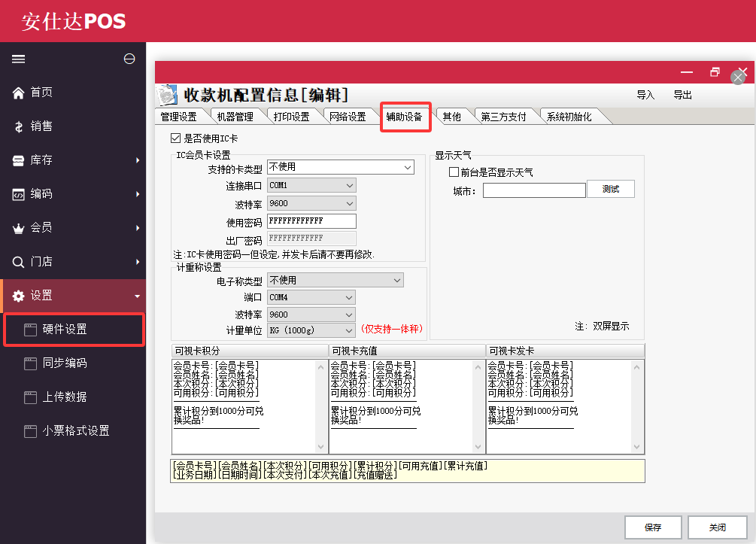Screen dimensions: 756x544
Task: Expand 会员 sidebar submenu arrow
Action: click(x=138, y=228)
